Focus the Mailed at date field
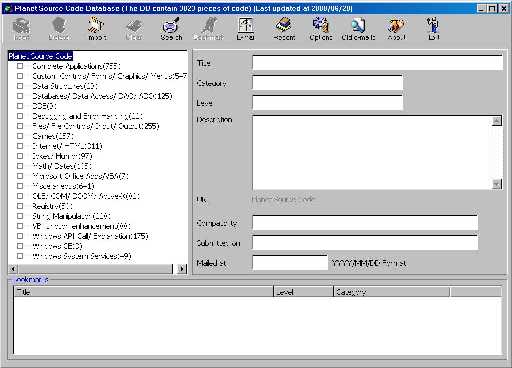The height and width of the screenshot is (368, 512). click(x=290, y=263)
